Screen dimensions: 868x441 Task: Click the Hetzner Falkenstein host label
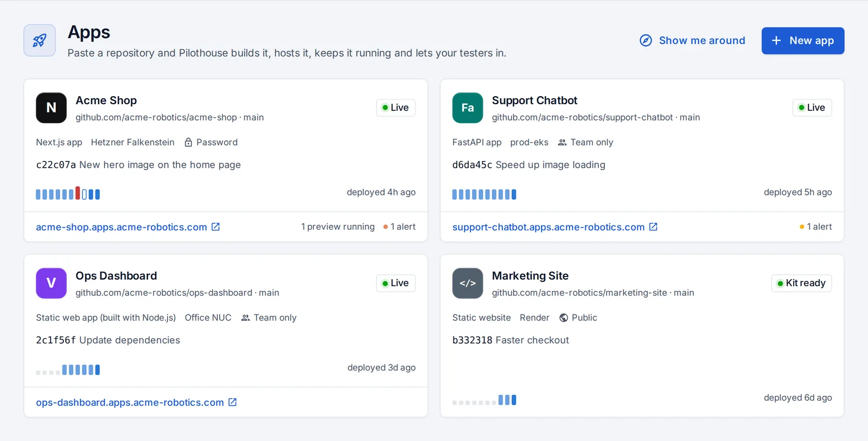[x=133, y=142]
